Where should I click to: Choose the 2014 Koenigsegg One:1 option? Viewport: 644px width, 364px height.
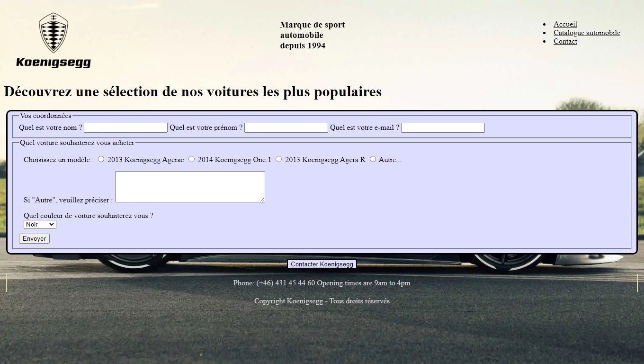tap(191, 159)
